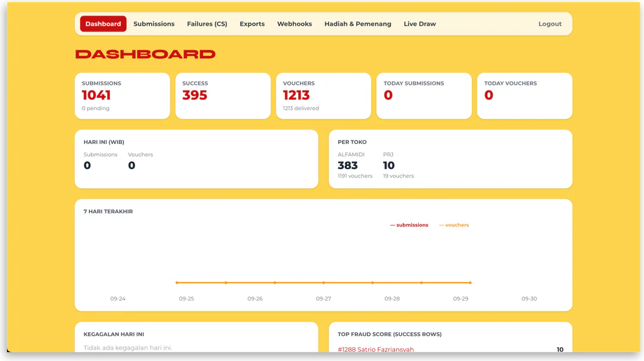Screen dimensions: 644x361
Task: Click the Vouchers 1213 stat card
Action: click(x=324, y=96)
